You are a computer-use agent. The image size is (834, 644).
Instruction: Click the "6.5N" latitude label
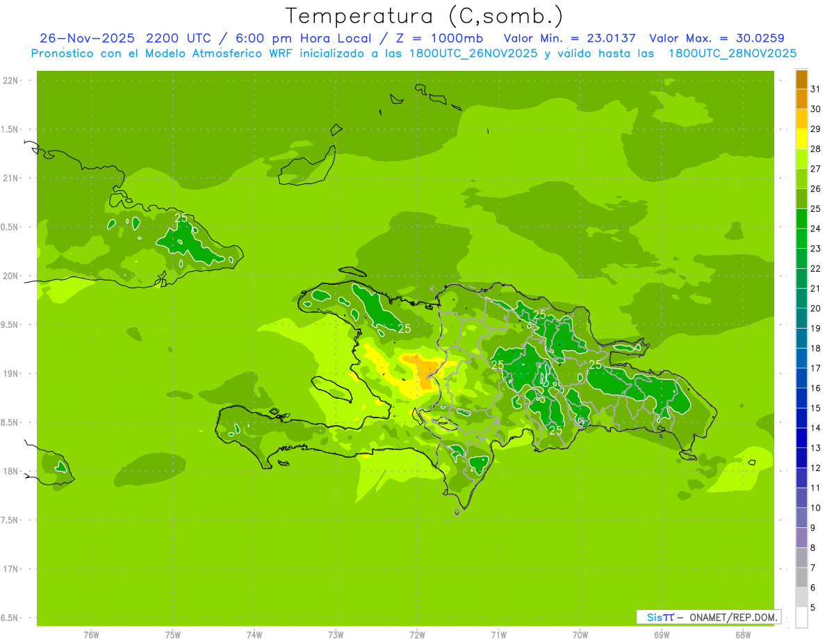coord(10,618)
